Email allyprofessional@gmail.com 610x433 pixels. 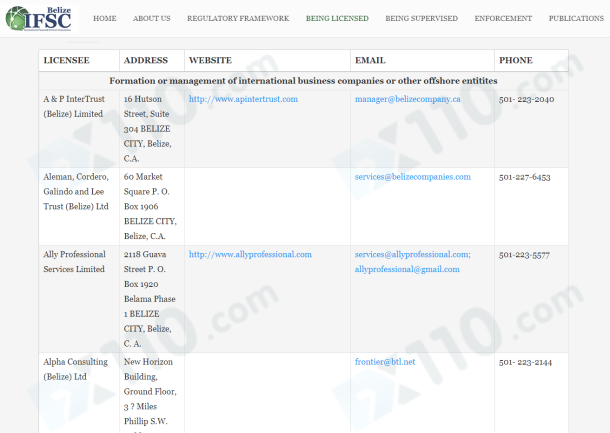pyautogui.click(x=407, y=269)
